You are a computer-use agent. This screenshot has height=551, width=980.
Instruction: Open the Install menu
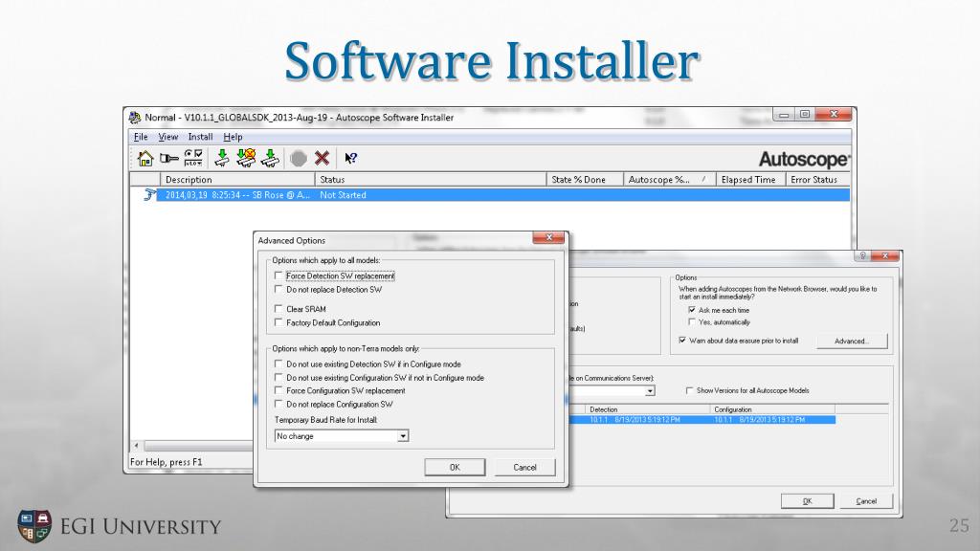click(x=201, y=137)
